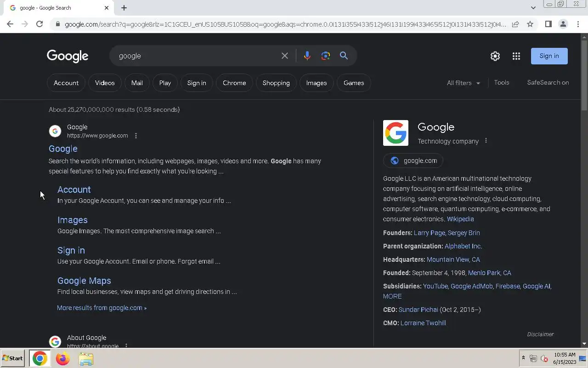Click More results from google.com
Viewport: 588px width, 368px height.
click(x=102, y=308)
